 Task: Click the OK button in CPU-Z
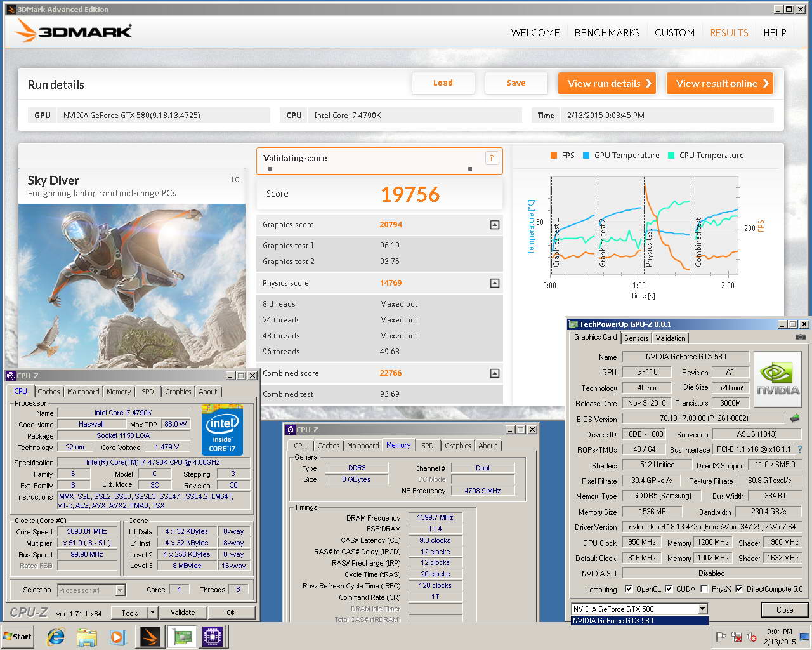pyautogui.click(x=231, y=613)
